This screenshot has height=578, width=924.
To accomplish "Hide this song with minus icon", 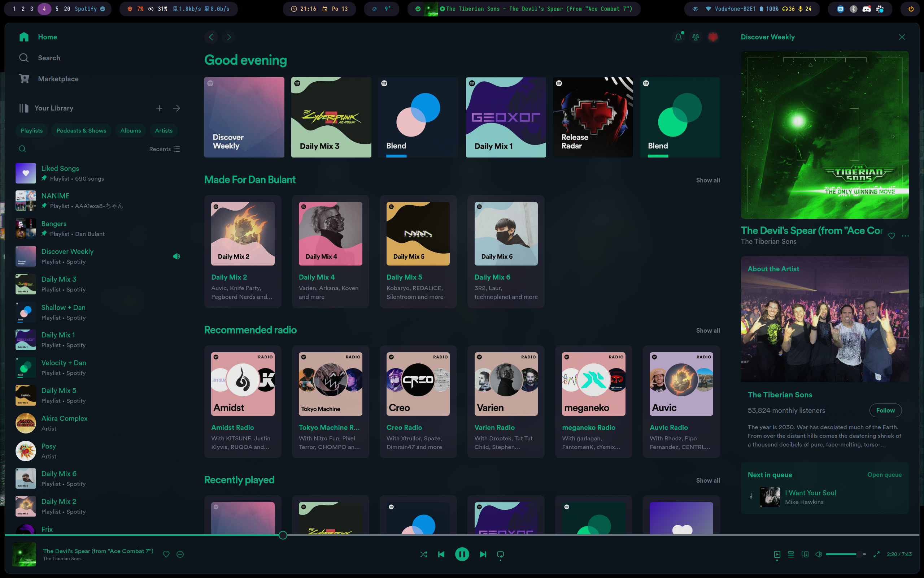I will click(x=180, y=554).
